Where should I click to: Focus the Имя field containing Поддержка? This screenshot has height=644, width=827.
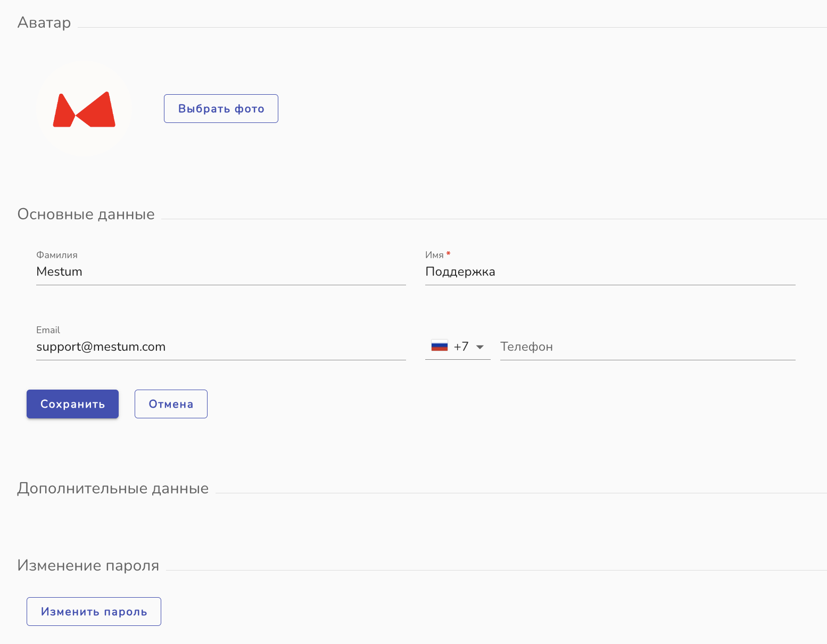(x=609, y=272)
